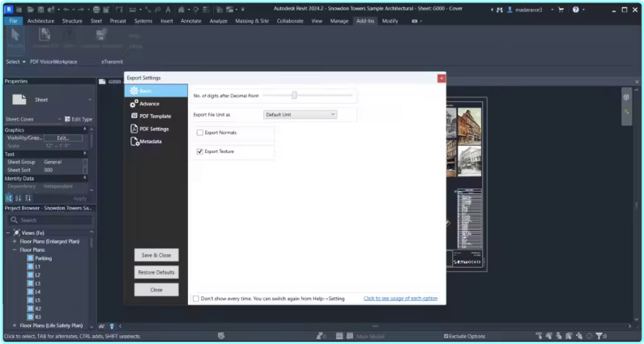
Task: Click the shopping cart icon in title bar
Action: tap(561, 10)
